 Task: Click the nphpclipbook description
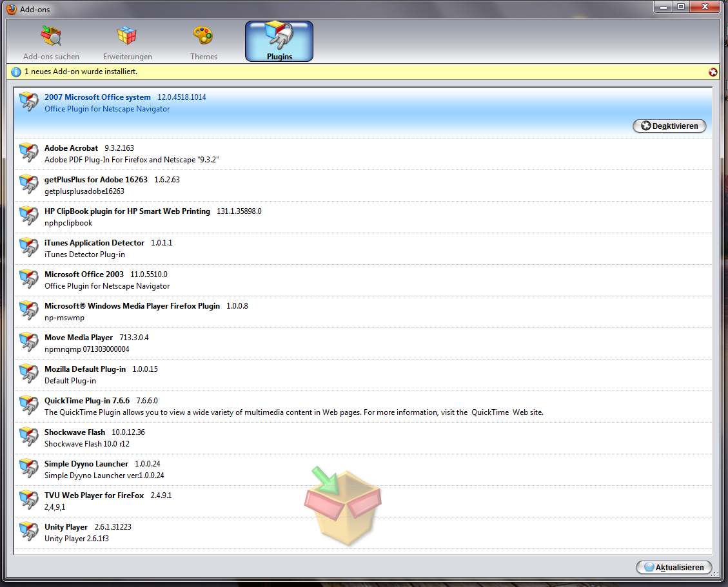(x=68, y=223)
